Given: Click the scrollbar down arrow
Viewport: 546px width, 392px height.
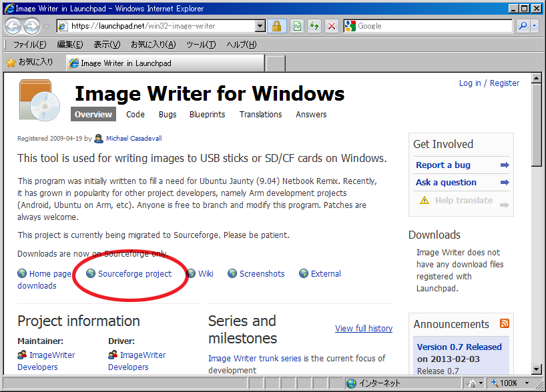Looking at the screenshot, I should 536,369.
